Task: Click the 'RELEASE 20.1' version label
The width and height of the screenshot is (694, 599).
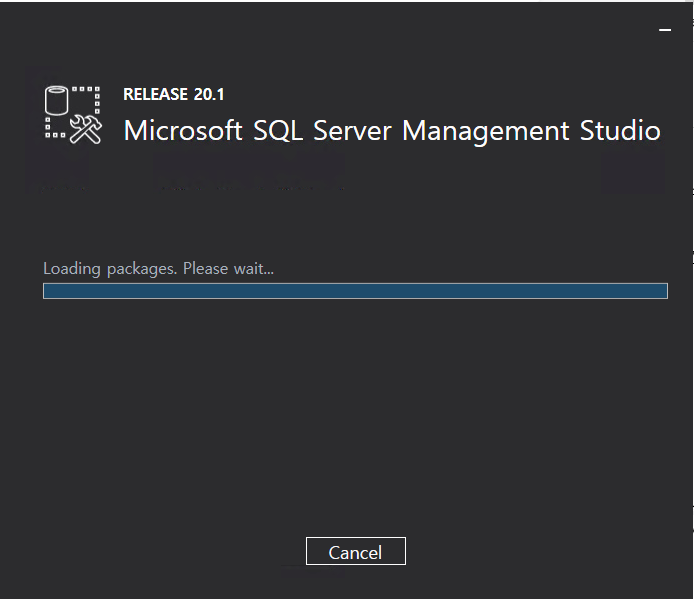Action: pos(174,94)
